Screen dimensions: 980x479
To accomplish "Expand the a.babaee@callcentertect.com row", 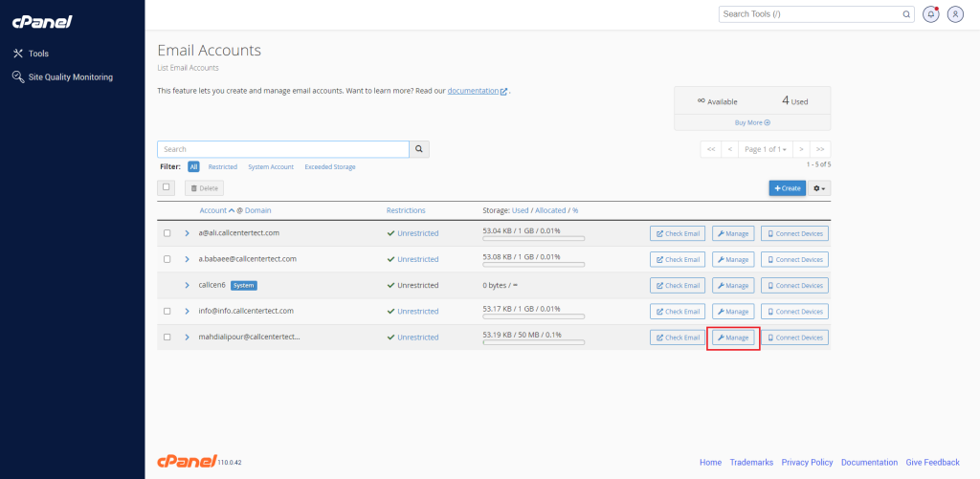I will [x=187, y=259].
